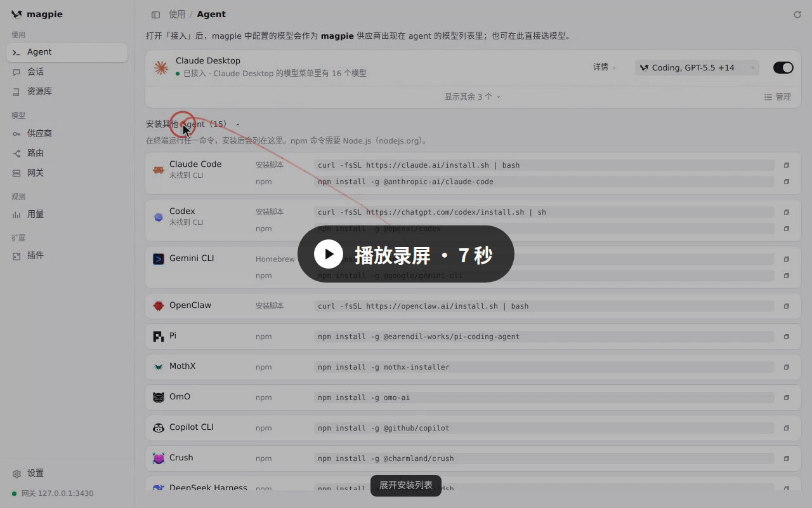Play the 7-second screen recording

[x=405, y=255]
